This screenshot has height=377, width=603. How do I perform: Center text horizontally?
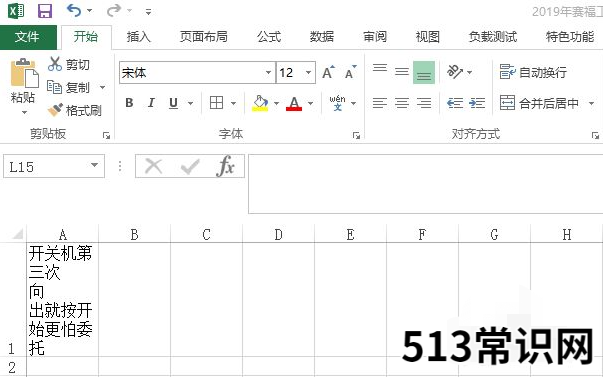click(402, 103)
